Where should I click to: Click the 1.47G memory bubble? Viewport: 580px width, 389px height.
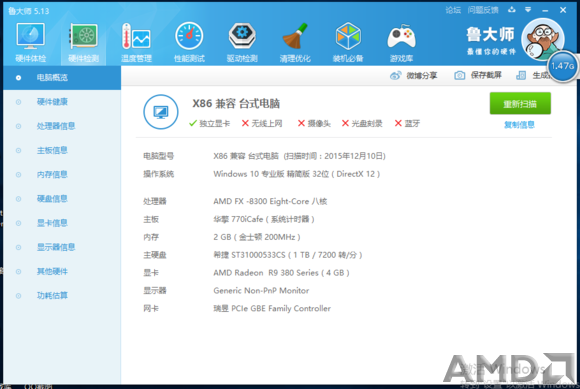point(562,67)
